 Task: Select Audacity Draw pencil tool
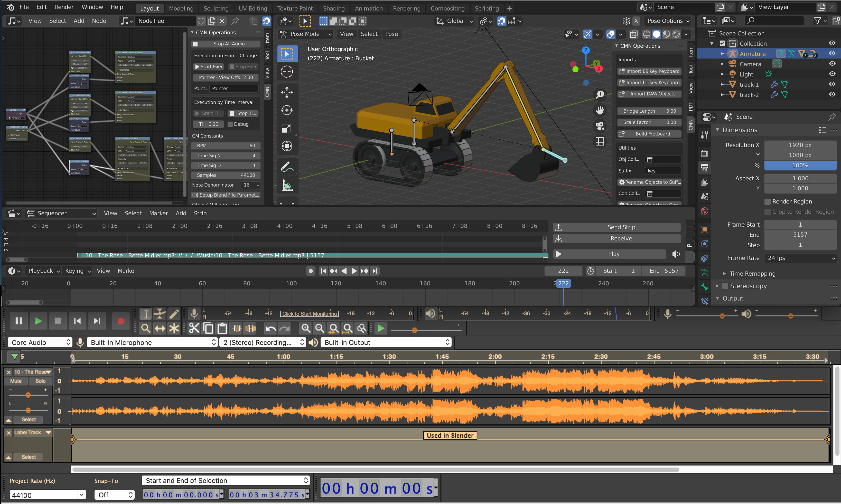(x=174, y=314)
